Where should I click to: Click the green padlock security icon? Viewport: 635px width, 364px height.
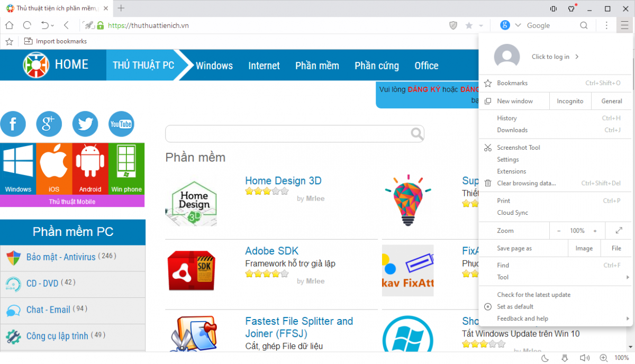click(101, 25)
